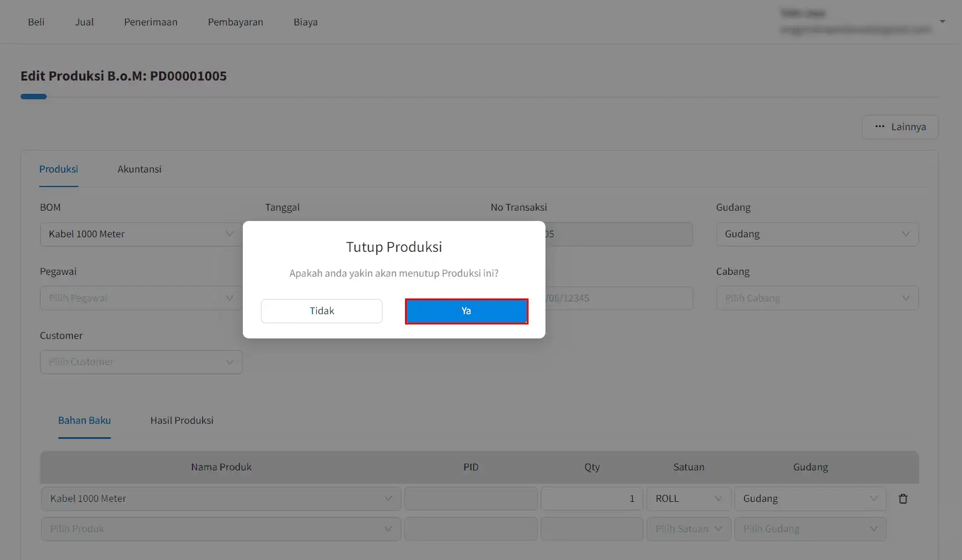Open the Pilih Produk dropdown in empty row
The height and width of the screenshot is (560, 962).
220,529
